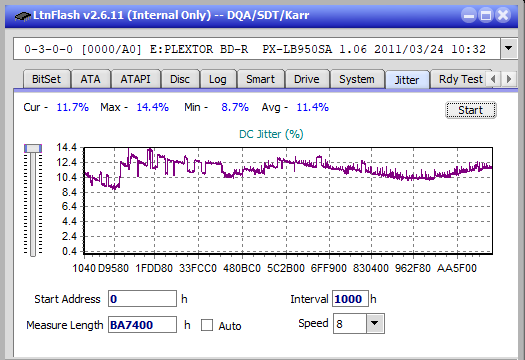
Task: Maximize the LtnFlash window
Action: pyautogui.click(x=486, y=15)
